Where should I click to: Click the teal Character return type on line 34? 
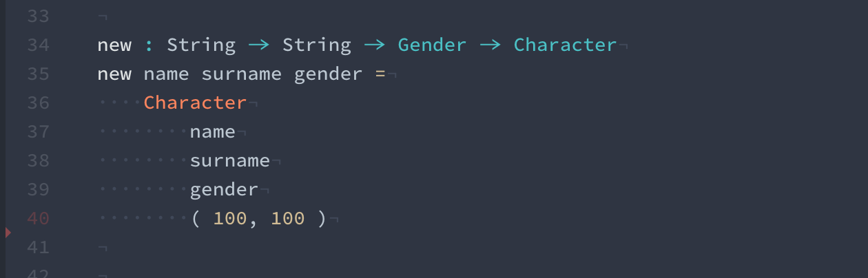(x=565, y=45)
